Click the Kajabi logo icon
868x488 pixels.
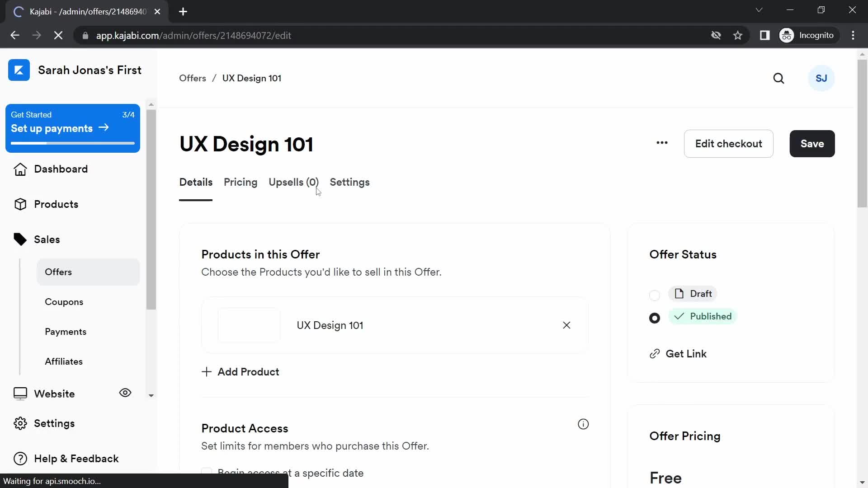[x=19, y=70]
